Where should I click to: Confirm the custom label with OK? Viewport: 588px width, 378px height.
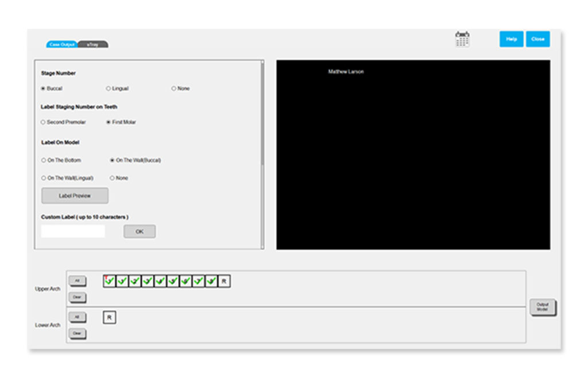point(139,232)
